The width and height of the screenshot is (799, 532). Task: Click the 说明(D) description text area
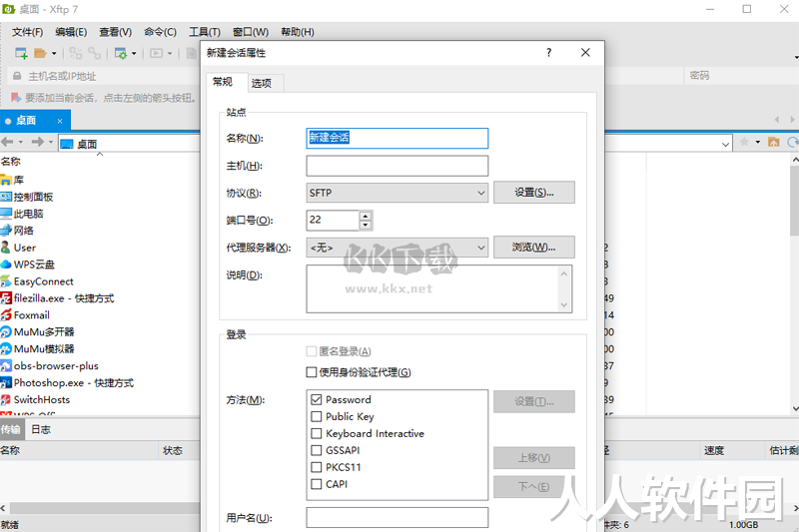[x=438, y=288]
